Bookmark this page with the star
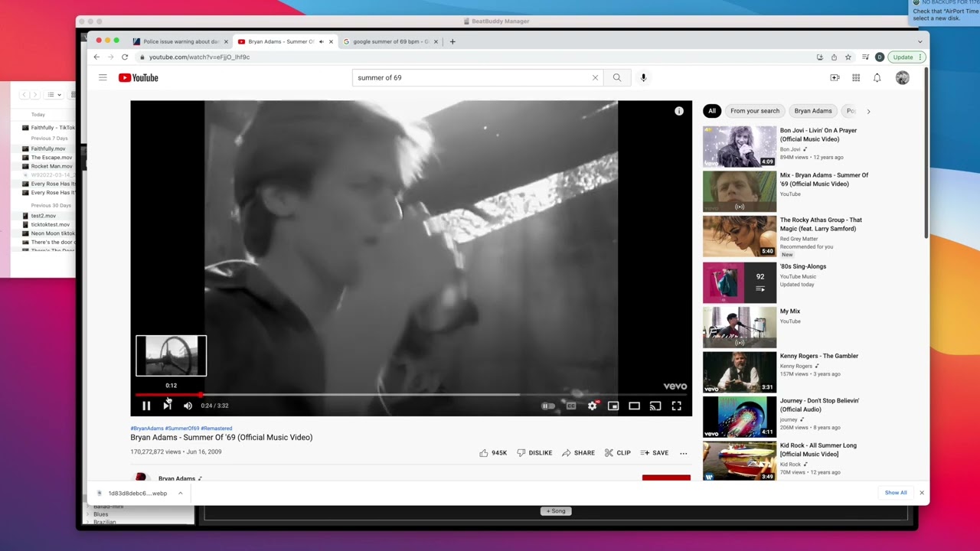This screenshot has height=551, width=980. click(x=848, y=57)
